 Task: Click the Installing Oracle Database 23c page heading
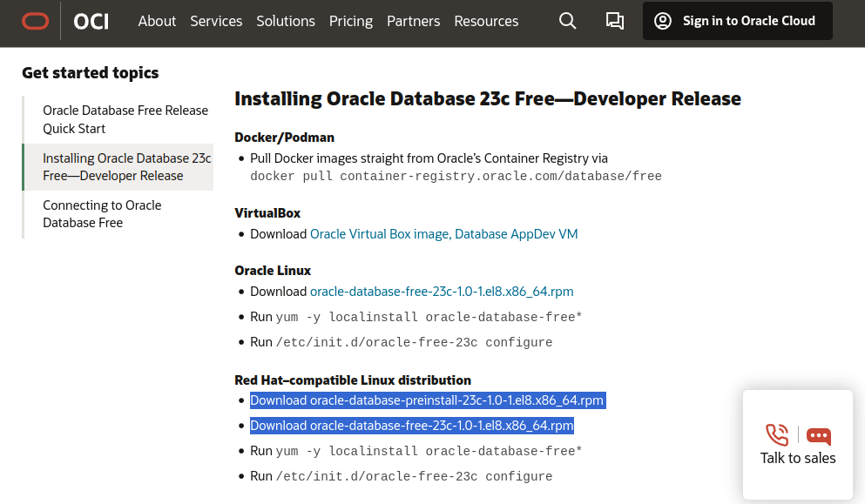(488, 98)
